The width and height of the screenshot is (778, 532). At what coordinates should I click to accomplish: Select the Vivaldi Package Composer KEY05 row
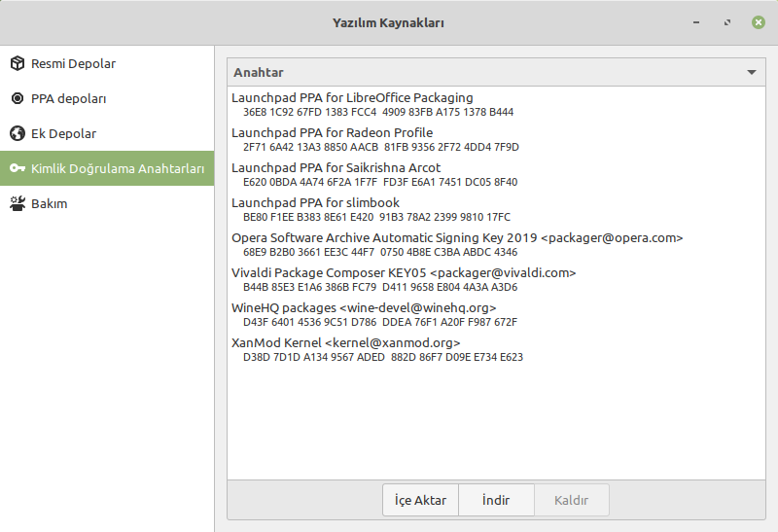coord(496,279)
